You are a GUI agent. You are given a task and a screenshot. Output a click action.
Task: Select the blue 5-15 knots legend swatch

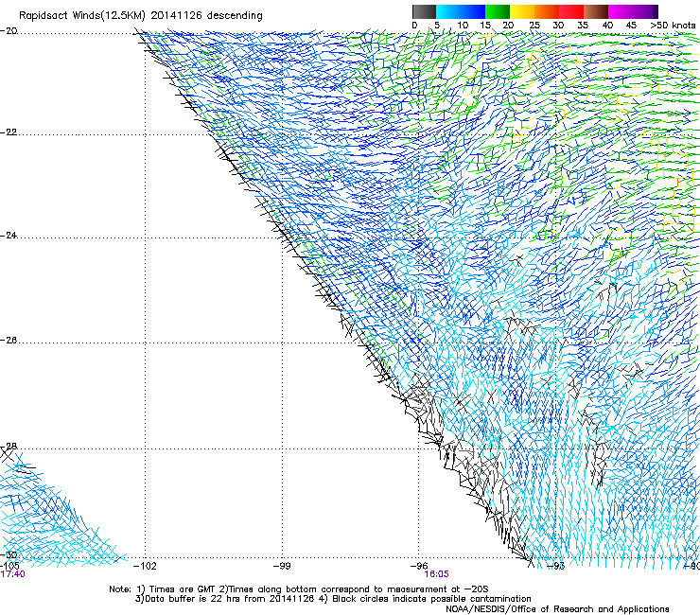pyautogui.click(x=461, y=11)
